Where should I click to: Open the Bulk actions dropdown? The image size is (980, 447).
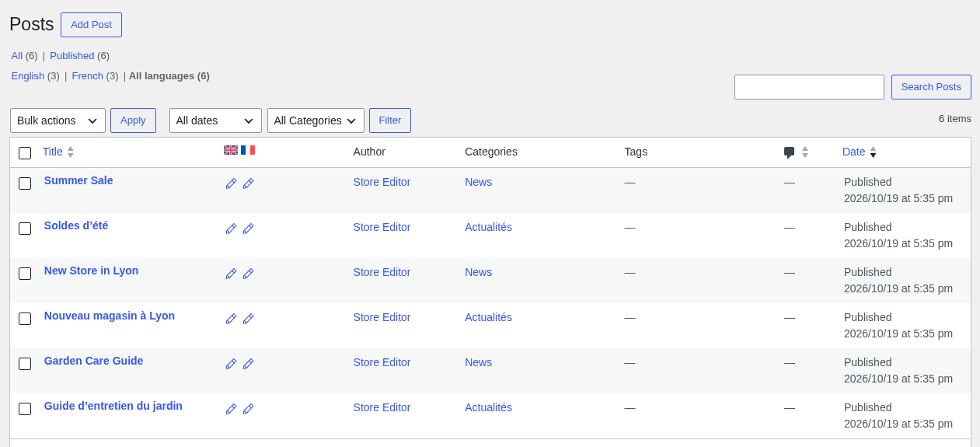point(58,120)
